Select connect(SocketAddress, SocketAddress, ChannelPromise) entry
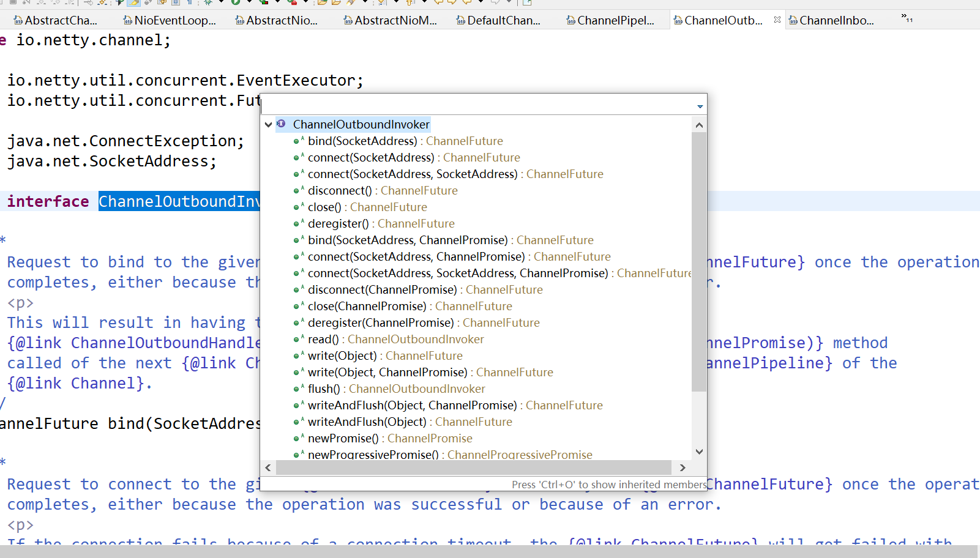 point(493,273)
